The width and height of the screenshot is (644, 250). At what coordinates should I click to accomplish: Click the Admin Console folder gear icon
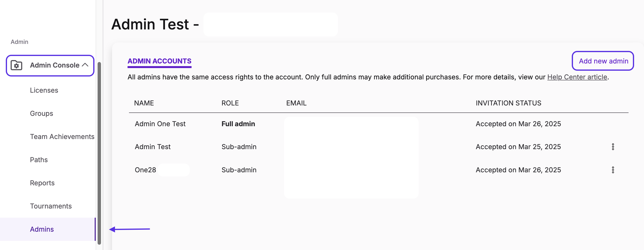16,65
